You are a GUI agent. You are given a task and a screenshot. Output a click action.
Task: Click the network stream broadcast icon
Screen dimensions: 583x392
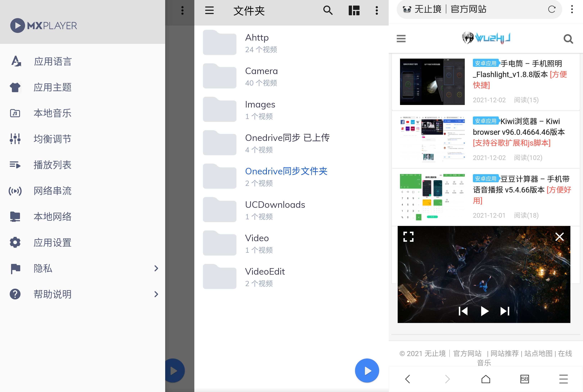(x=15, y=191)
